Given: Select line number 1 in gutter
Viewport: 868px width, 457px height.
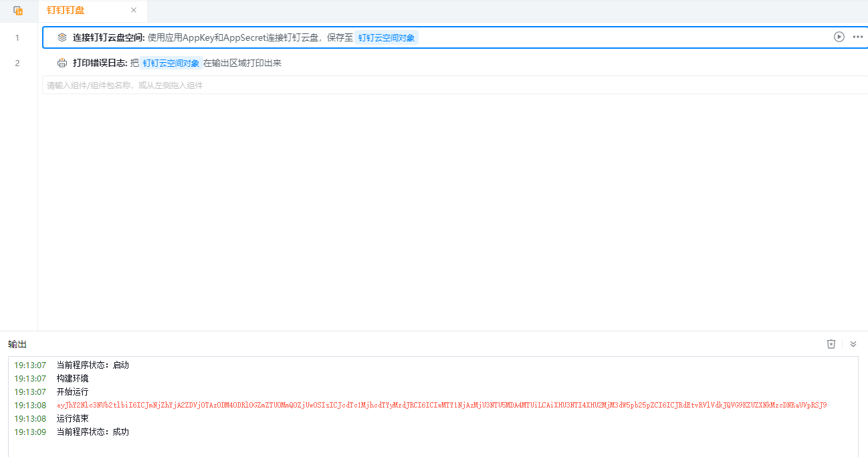Looking at the screenshot, I should click(17, 37).
